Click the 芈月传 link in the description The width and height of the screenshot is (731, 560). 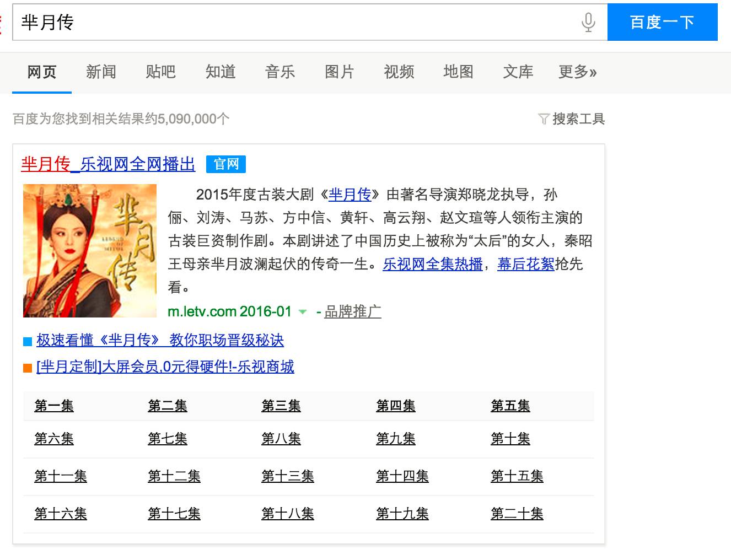[350, 195]
